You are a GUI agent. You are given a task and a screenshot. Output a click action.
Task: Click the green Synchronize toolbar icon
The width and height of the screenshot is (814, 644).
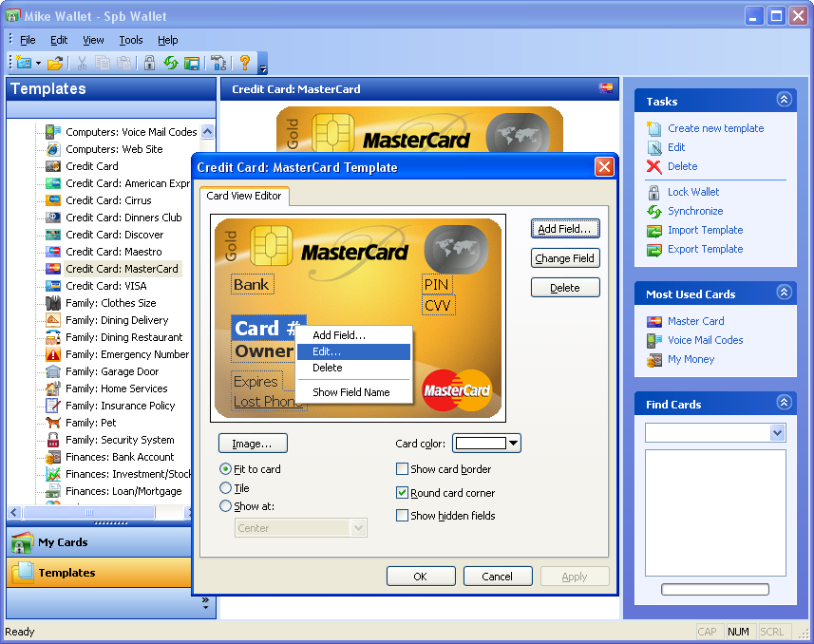tap(170, 63)
